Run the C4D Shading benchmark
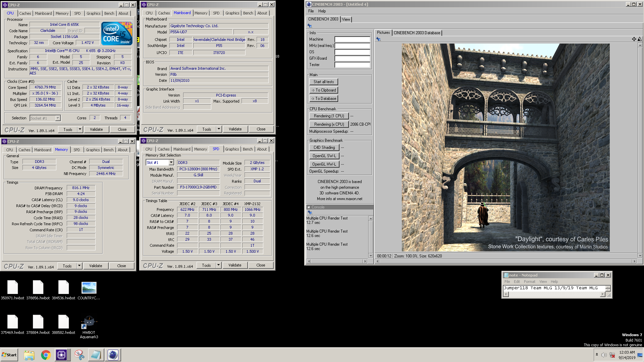Viewport: 644px width, 362px height. (x=324, y=147)
